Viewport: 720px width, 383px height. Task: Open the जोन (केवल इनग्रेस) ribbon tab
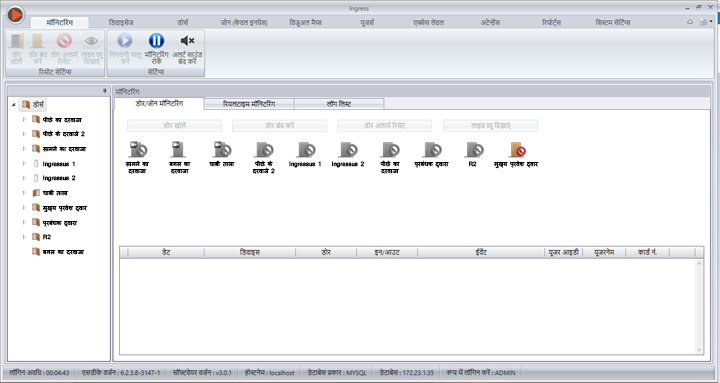click(x=244, y=22)
